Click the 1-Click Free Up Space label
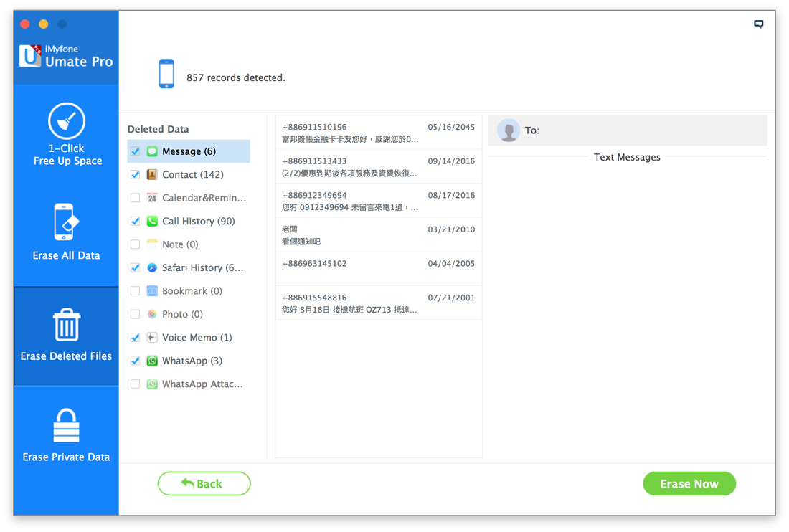This screenshot has height=532, width=789. 67,154
